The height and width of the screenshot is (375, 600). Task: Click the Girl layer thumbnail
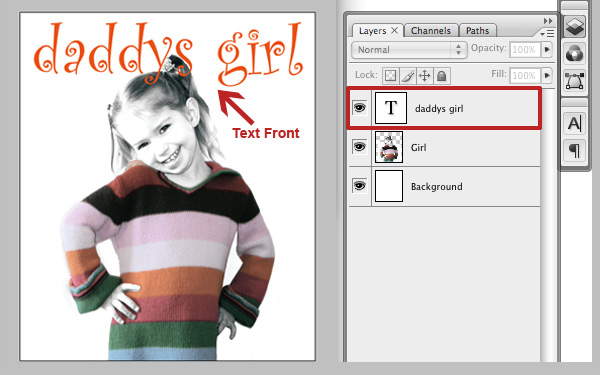tap(389, 147)
